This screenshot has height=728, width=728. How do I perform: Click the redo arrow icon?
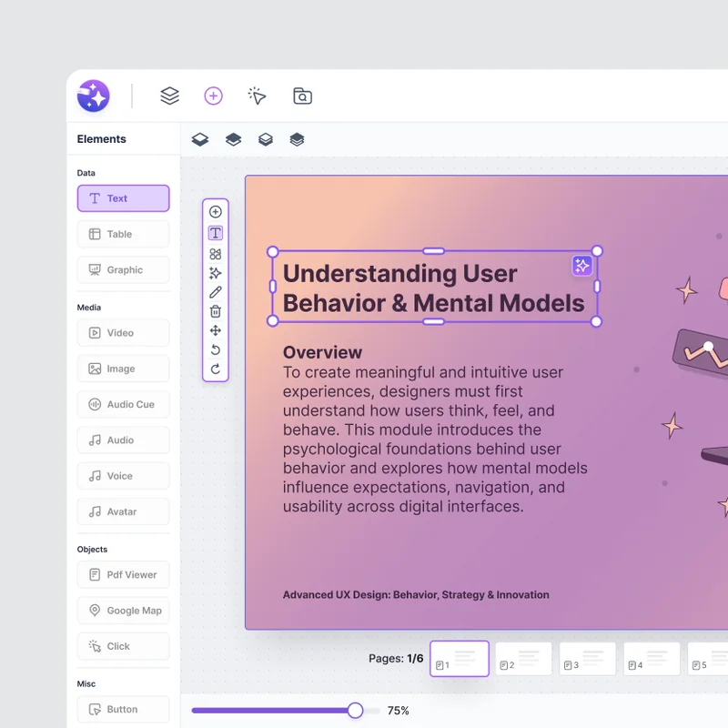(x=216, y=369)
